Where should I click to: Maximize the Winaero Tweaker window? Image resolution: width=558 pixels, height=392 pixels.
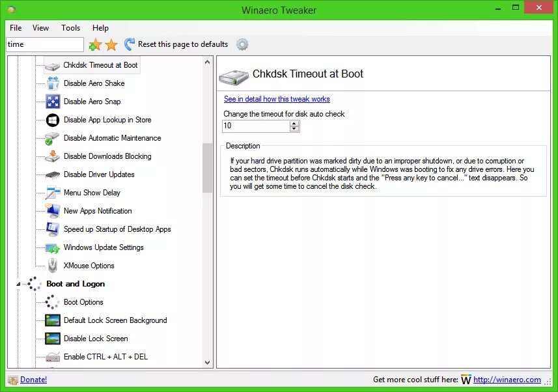click(x=516, y=7)
